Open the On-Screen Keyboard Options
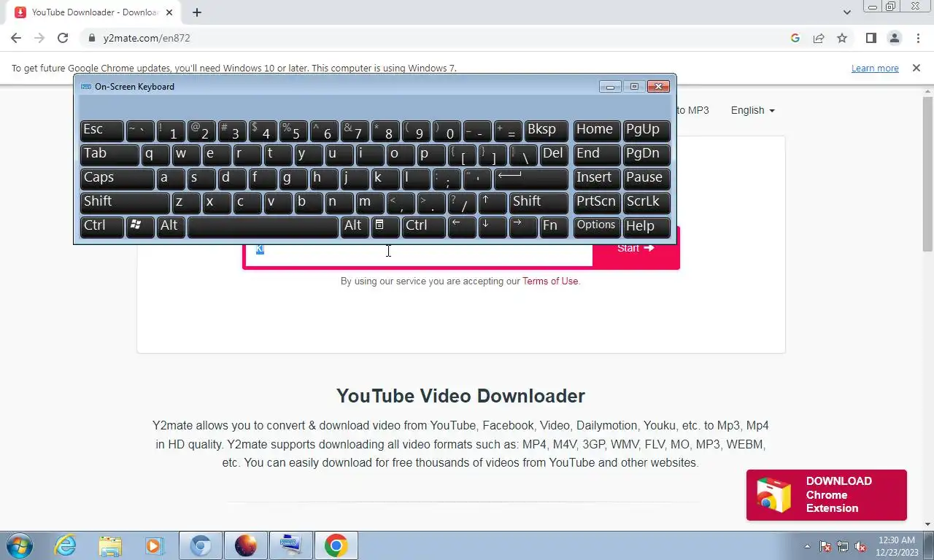Viewport: 934px width, 560px height. (597, 227)
